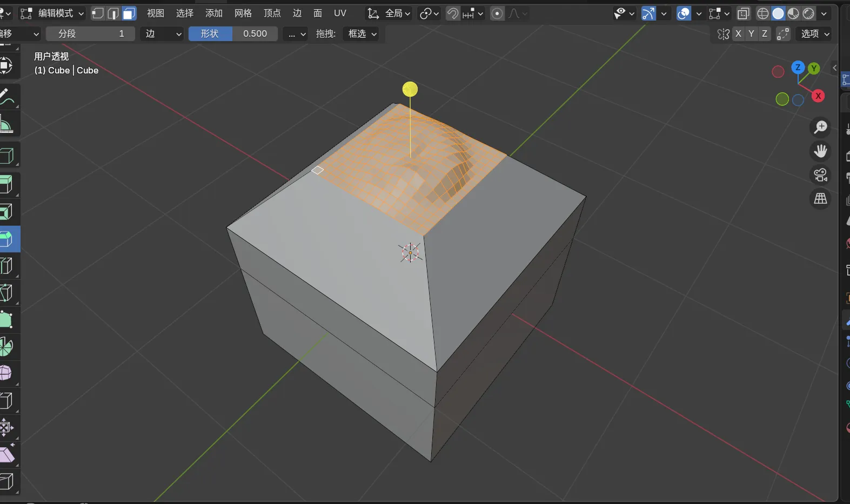Open the 编辑模式 mode dropdown
Viewport: 850px width, 504px height.
coord(52,14)
